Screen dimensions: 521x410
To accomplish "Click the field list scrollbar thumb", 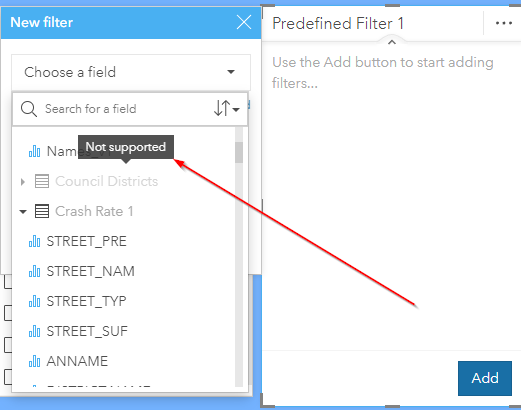I will (239, 153).
